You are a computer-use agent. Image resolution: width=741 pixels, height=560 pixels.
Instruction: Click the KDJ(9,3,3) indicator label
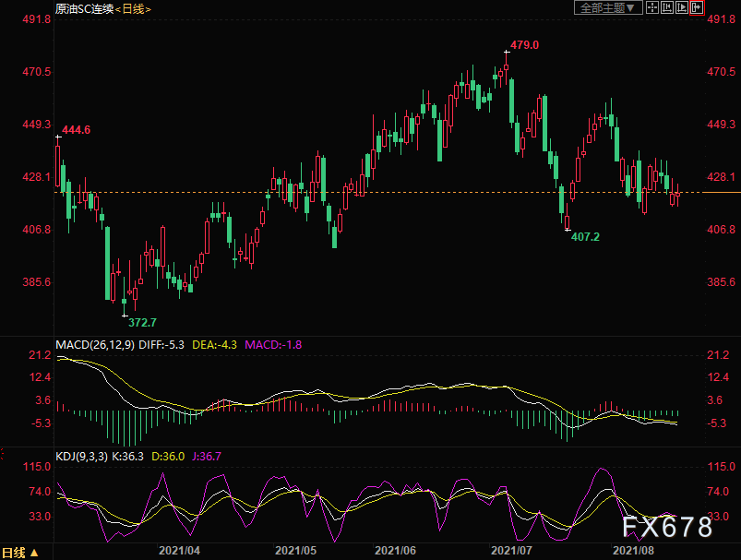(x=82, y=457)
